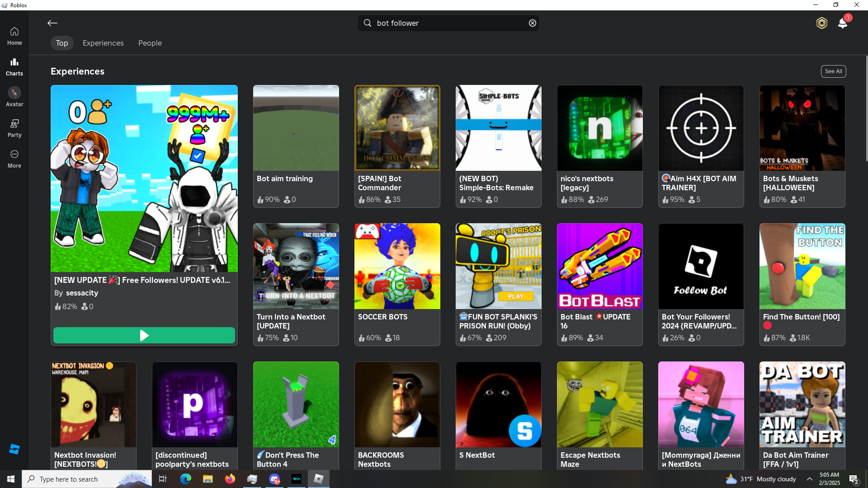Open nico's nextbots [legacy] thumbnail
The width and height of the screenshot is (868, 488).
coord(599,128)
